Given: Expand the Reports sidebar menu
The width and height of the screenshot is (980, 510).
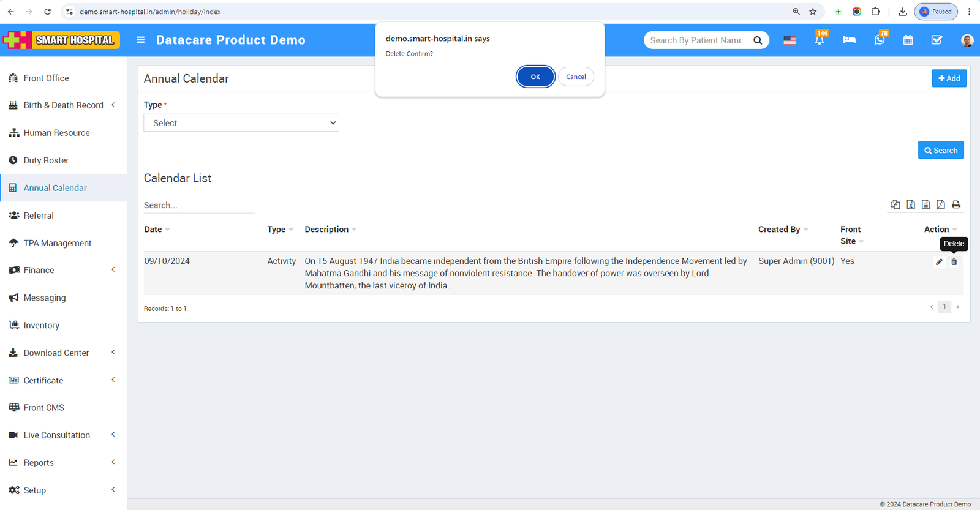Looking at the screenshot, I should coord(63,463).
